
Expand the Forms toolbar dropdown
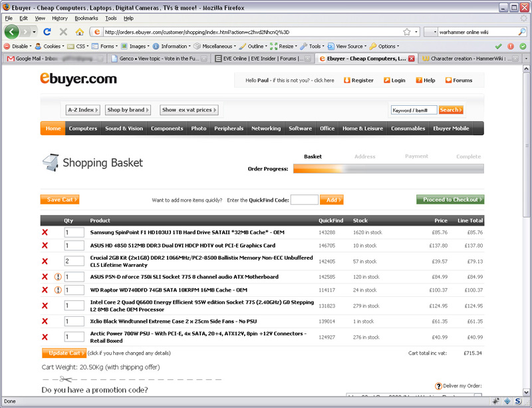point(104,46)
